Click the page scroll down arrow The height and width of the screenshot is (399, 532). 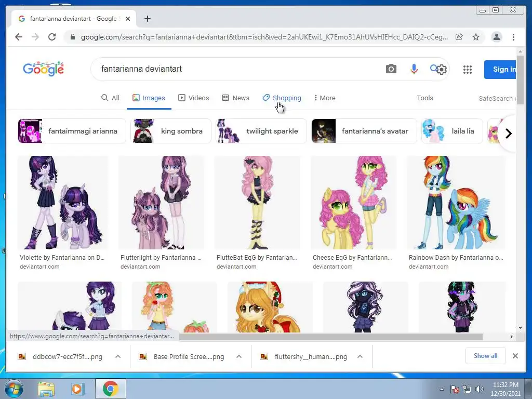[520, 328]
